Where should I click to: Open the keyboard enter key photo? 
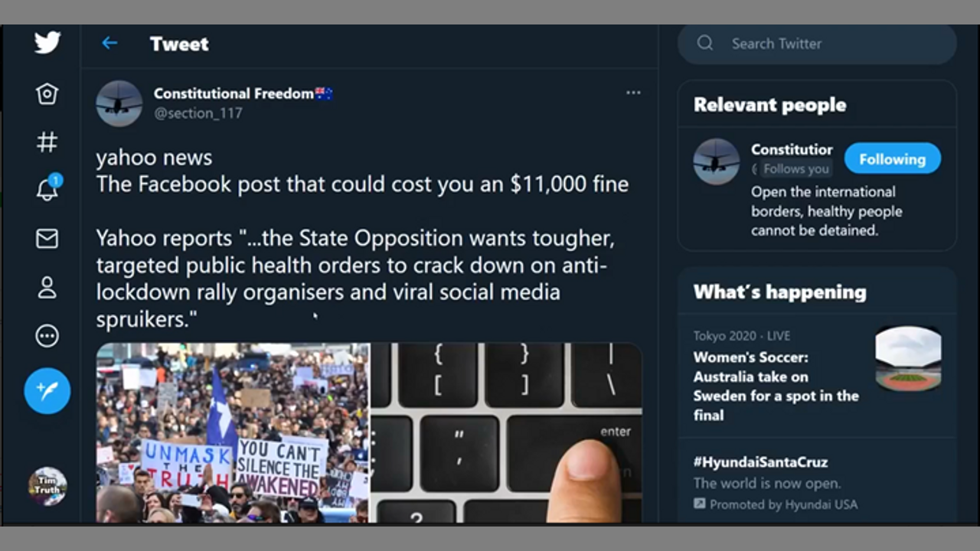point(506,433)
